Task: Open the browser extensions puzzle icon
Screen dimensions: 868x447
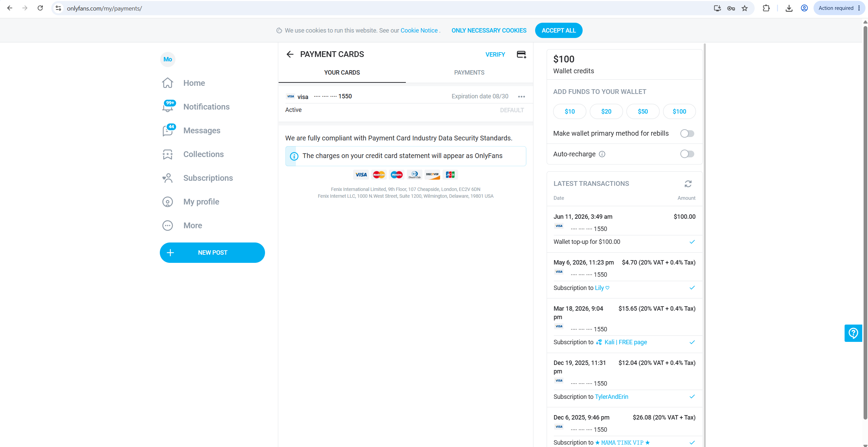Action: pyautogui.click(x=766, y=8)
